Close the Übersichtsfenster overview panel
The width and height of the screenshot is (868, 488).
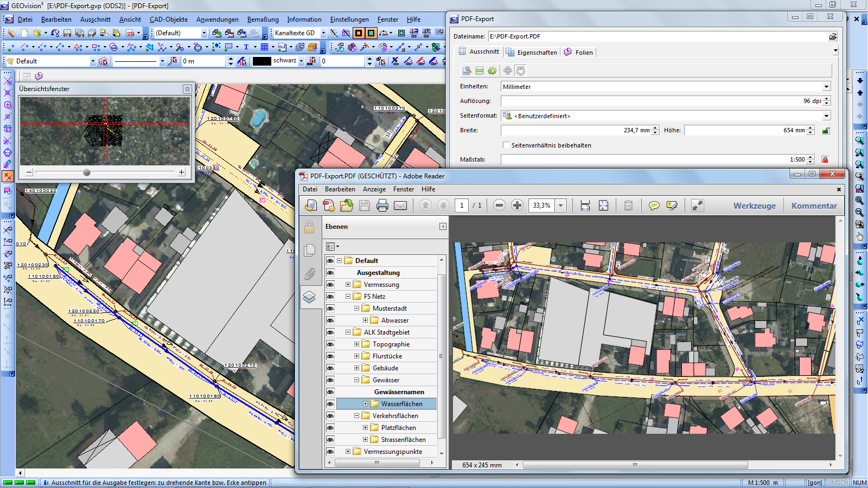pos(187,89)
